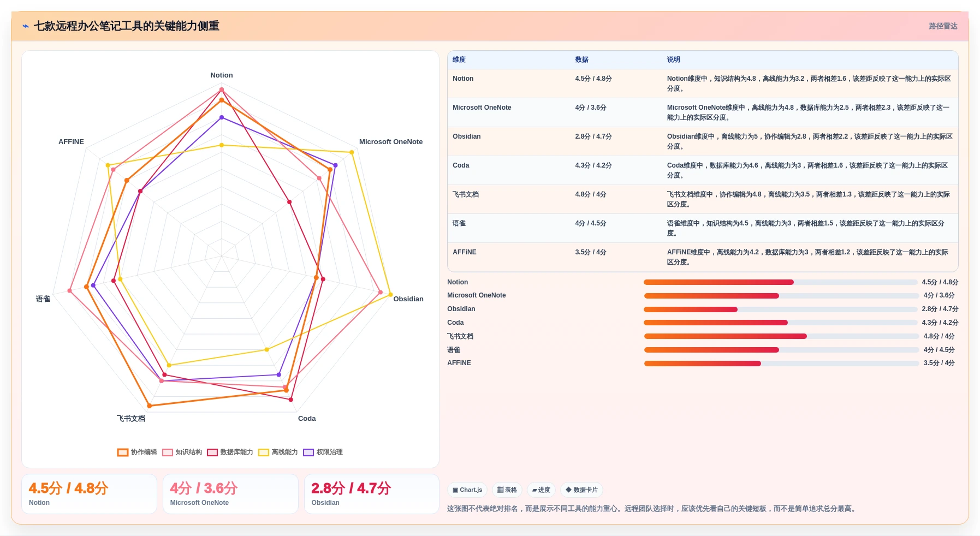Toggle the 离线能力 legend series
The image size is (980, 536).
click(278, 452)
